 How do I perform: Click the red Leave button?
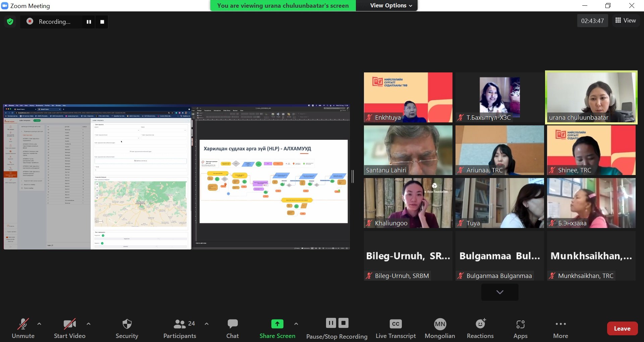[x=622, y=329]
